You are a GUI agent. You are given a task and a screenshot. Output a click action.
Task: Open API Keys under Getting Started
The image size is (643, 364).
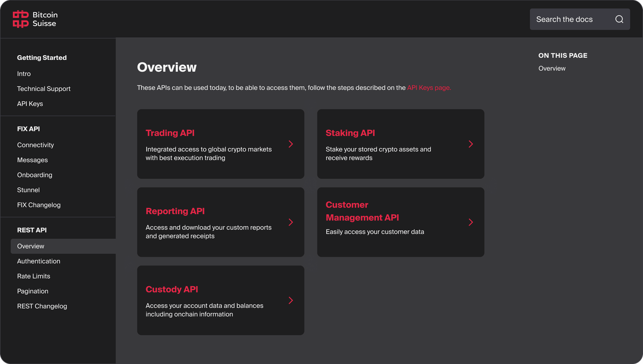30,103
